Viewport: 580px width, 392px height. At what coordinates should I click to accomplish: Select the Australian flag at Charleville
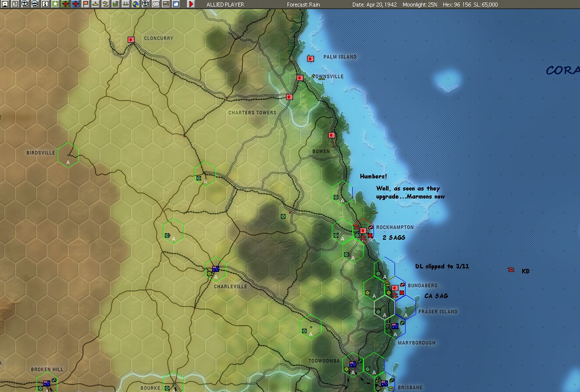point(216,269)
